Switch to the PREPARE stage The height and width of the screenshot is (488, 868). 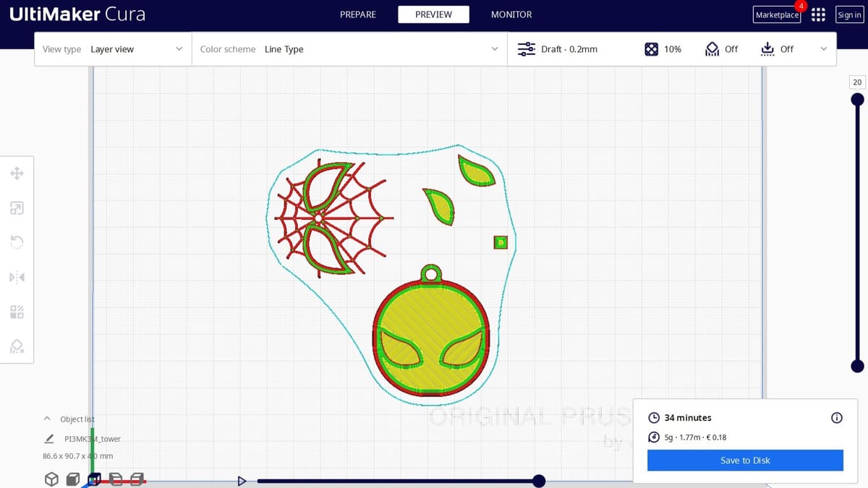[358, 14]
